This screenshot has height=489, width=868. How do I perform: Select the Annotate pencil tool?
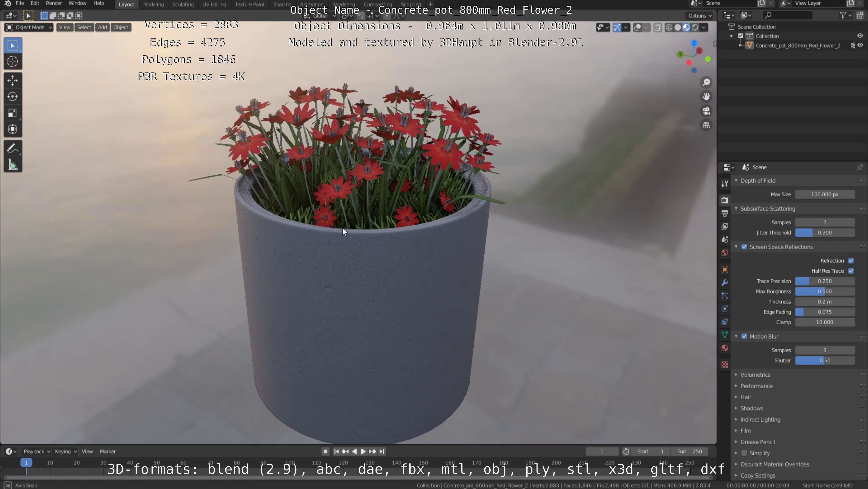(x=13, y=148)
